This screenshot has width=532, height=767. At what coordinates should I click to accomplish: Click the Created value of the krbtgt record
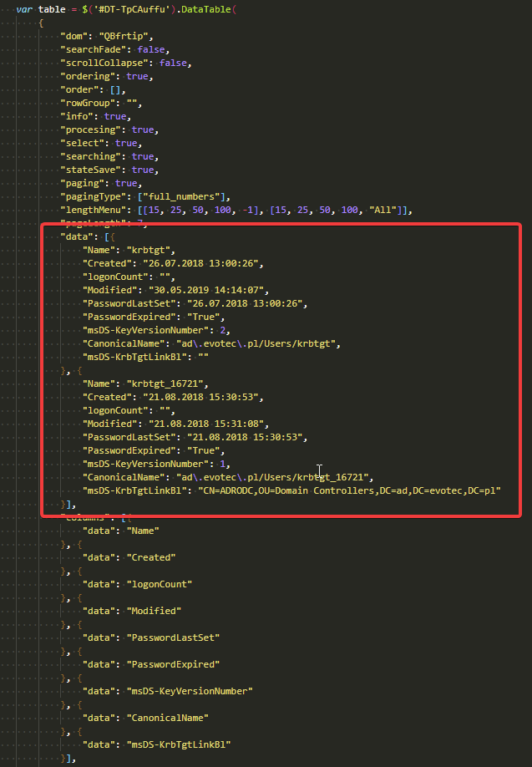(x=200, y=263)
